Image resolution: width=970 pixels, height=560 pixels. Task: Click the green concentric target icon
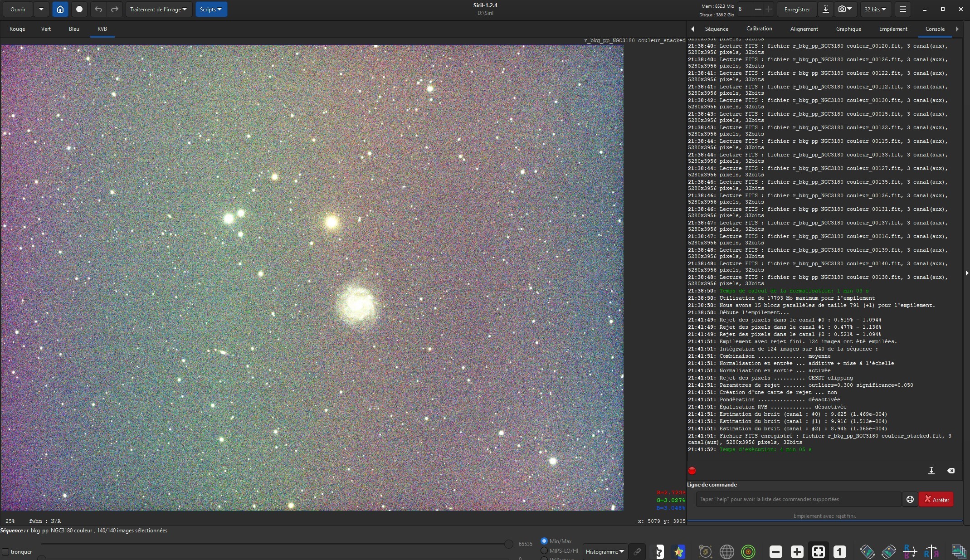click(748, 551)
